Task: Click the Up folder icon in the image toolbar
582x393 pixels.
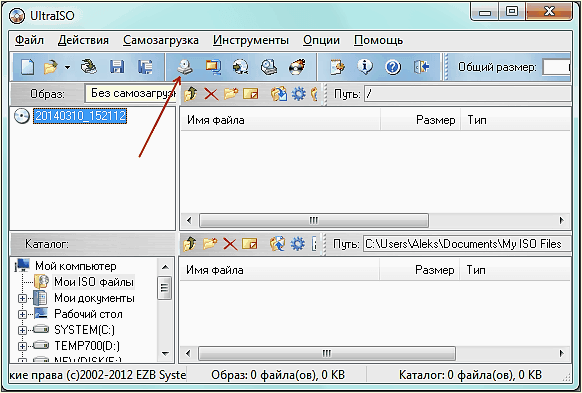Action: [x=190, y=94]
